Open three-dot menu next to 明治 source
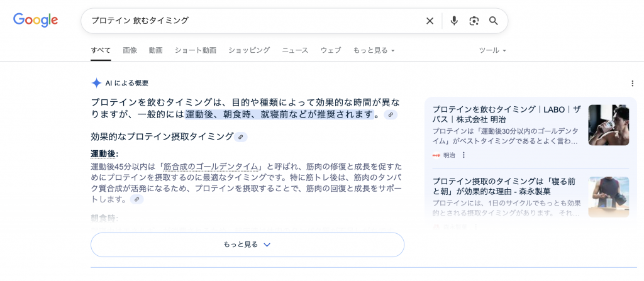Viewport: 644px width, 281px height. click(x=464, y=155)
